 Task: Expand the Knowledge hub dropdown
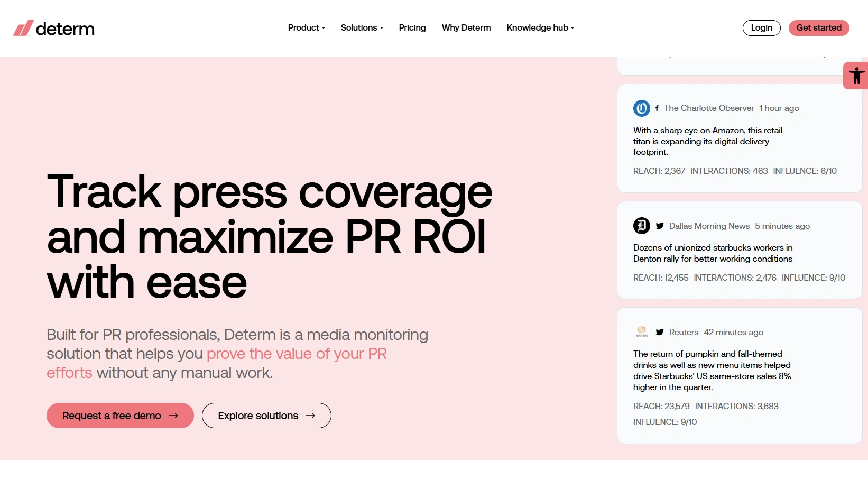(x=540, y=28)
